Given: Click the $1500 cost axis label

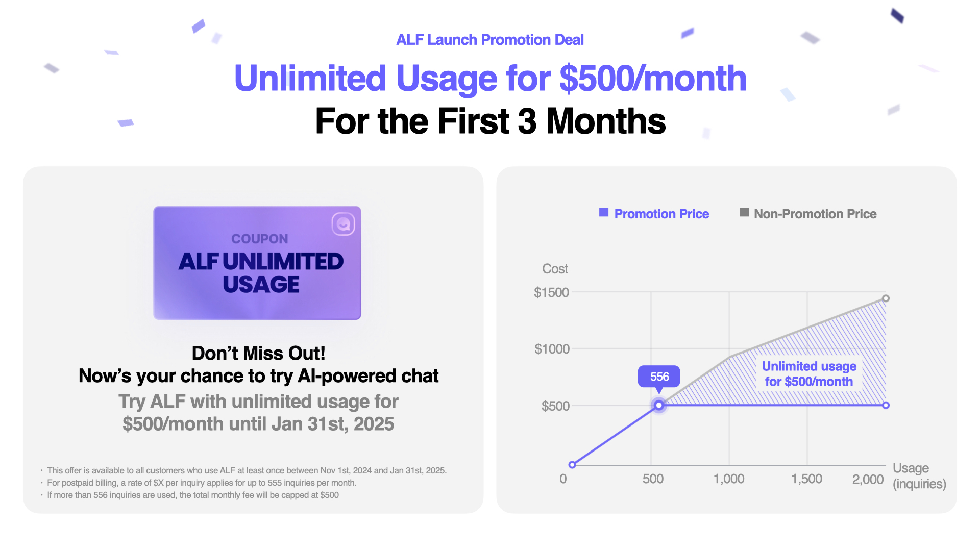Looking at the screenshot, I should pyautogui.click(x=551, y=292).
